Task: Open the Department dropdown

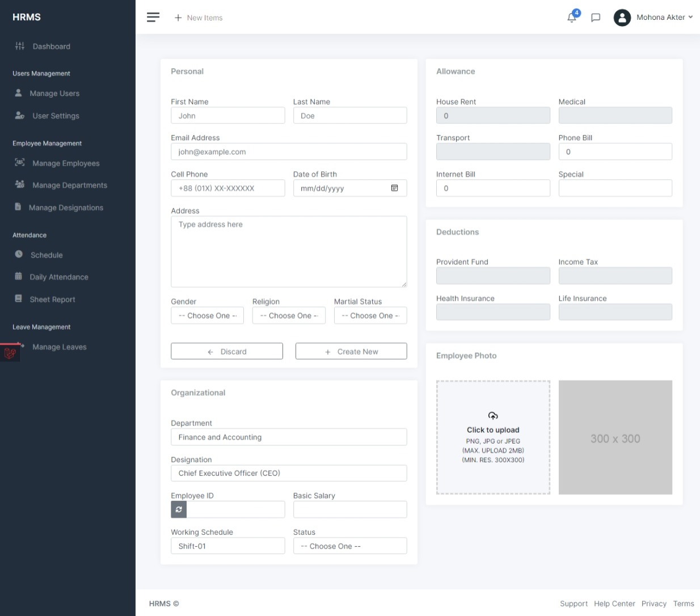Action: (x=289, y=437)
